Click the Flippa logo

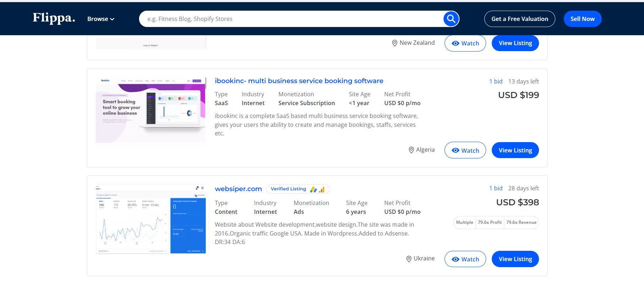pyautogui.click(x=54, y=18)
